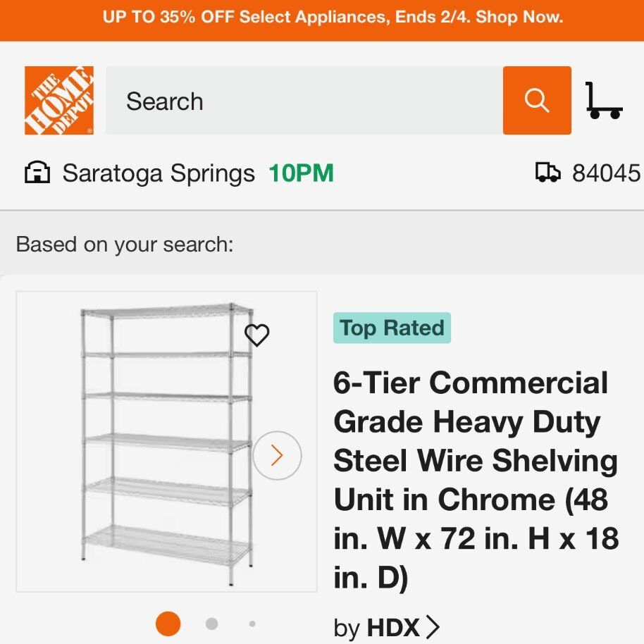Tap the store location icon
Viewport: 644px width, 644px height.
pos(37,173)
